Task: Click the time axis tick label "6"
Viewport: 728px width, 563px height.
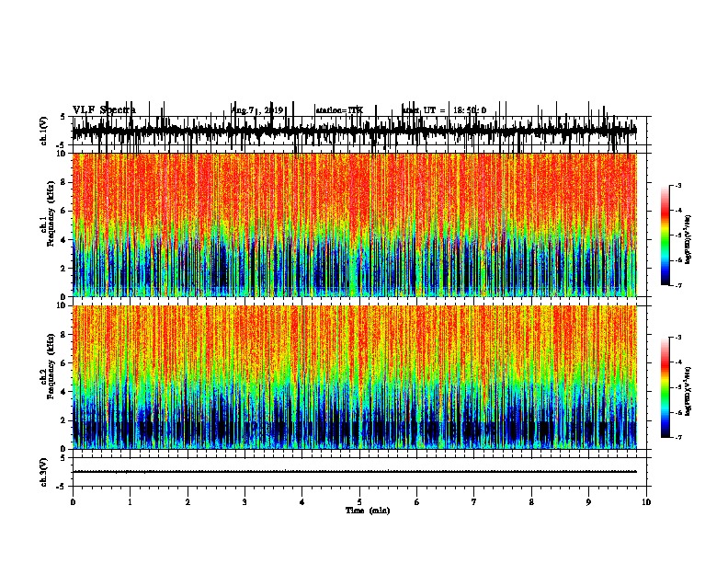Action: (417, 502)
